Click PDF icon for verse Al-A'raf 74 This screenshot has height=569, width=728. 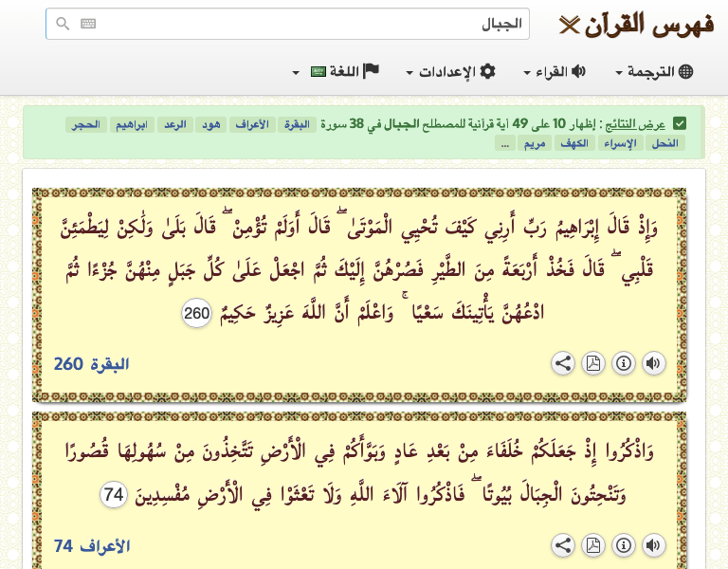[x=593, y=545]
